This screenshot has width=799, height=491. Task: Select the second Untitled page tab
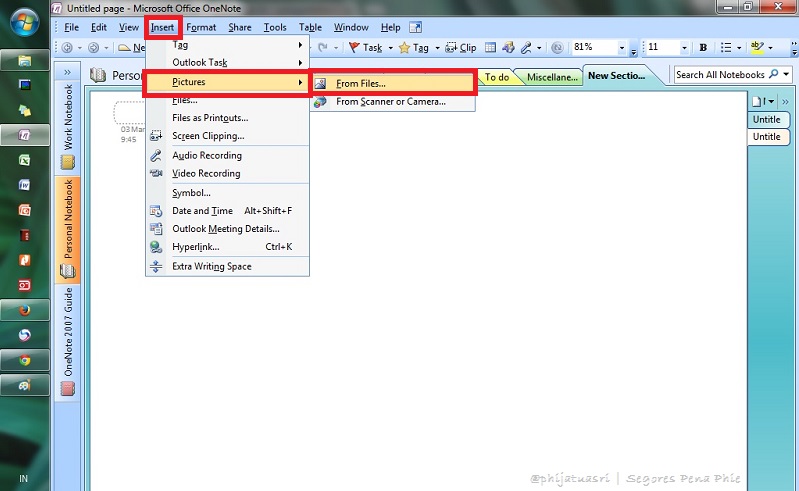click(766, 137)
